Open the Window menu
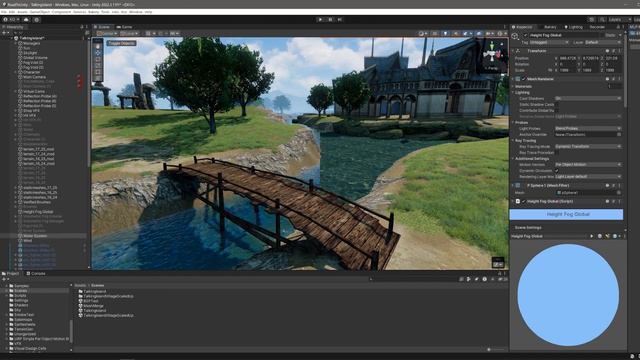The height and width of the screenshot is (360, 640). click(136, 12)
